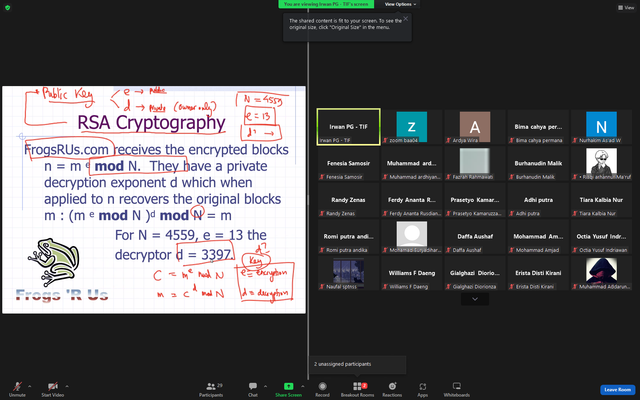Select Romi putra andika tile
640x400 pixels.
coord(349,236)
